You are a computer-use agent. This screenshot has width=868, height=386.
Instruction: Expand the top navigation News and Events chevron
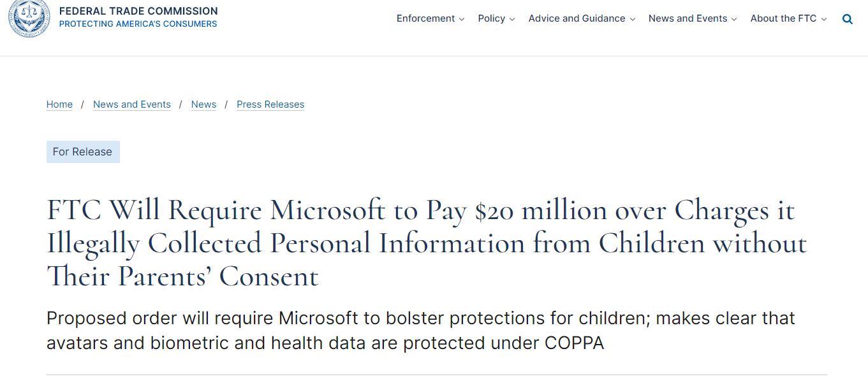(x=734, y=19)
